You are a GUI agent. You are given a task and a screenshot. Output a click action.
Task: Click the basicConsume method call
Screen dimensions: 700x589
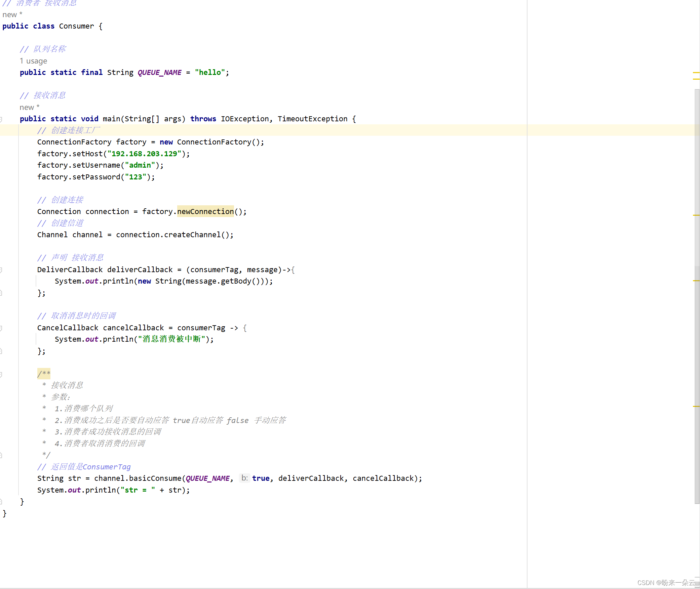coord(155,478)
